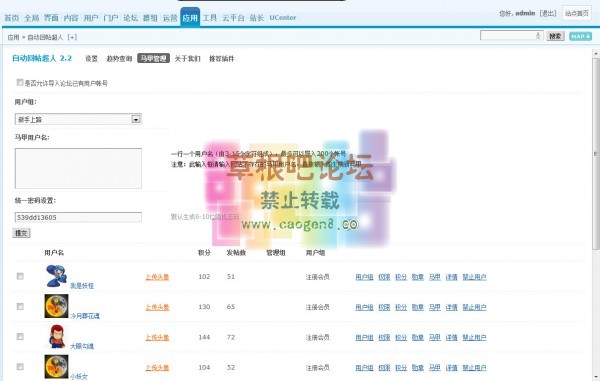Image resolution: width=600 pixels, height=381 pixels.
Task: Open the 论坛 top menu
Action: [130, 18]
